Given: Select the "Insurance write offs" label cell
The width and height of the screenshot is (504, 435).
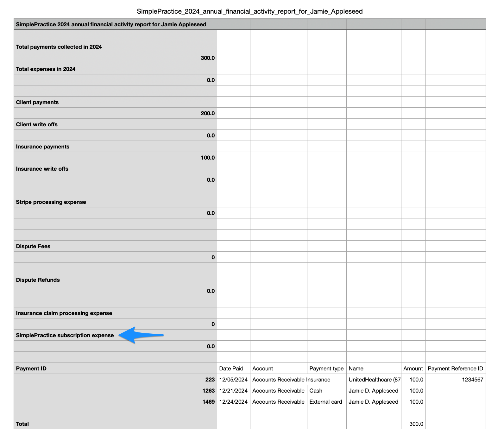Looking at the screenshot, I should 42,169.
